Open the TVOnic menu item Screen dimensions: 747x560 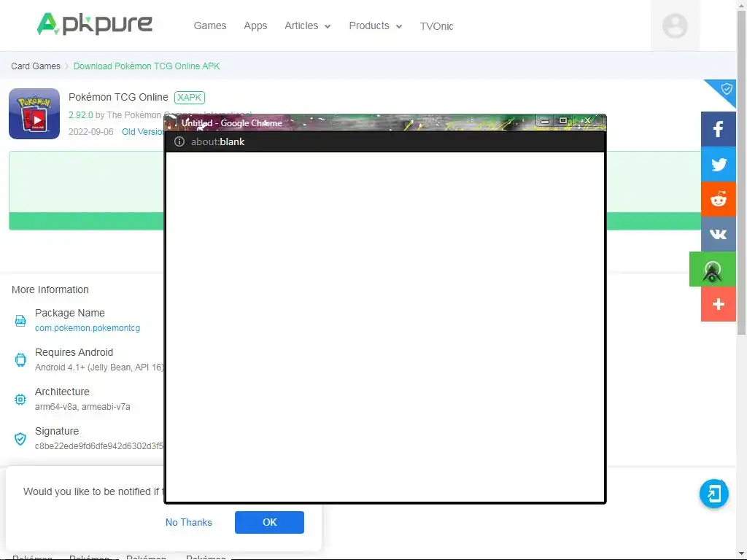click(x=436, y=26)
